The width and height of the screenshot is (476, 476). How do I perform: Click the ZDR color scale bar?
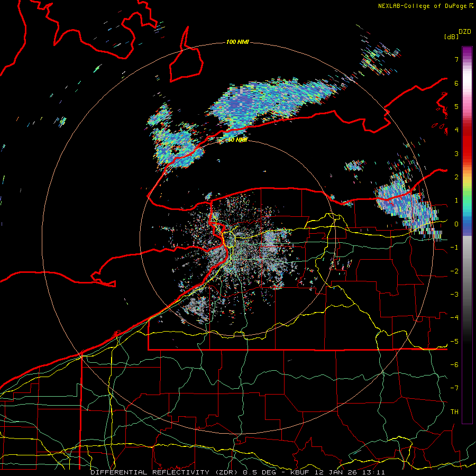[467, 235]
